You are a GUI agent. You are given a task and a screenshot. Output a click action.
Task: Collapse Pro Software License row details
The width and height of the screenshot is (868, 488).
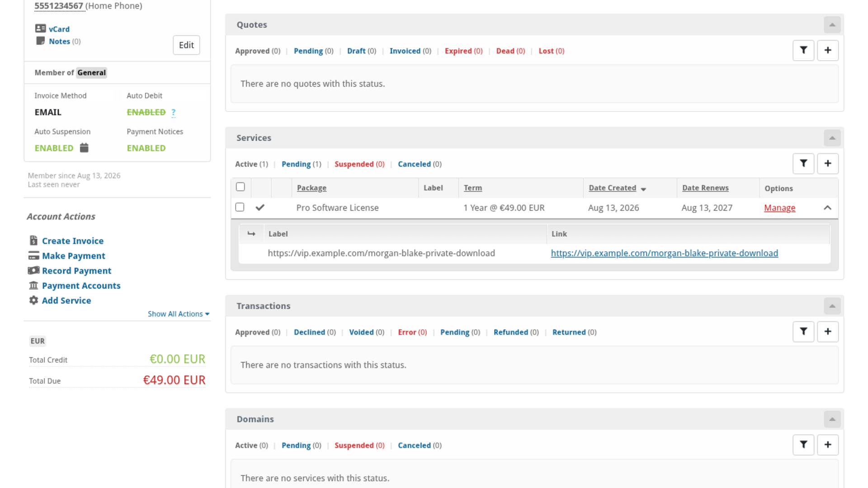pos(827,208)
